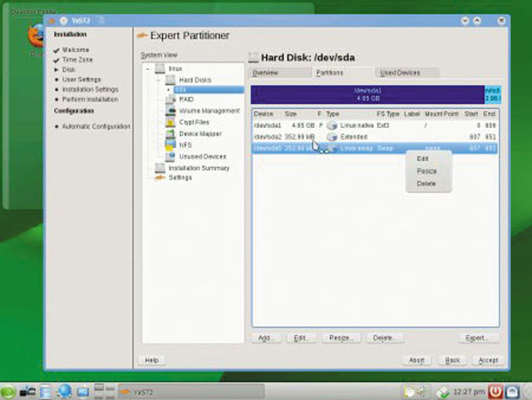532x400 pixels.
Task: Click the /dev/sda1 segment in disk bar
Action: pyautogui.click(x=367, y=94)
